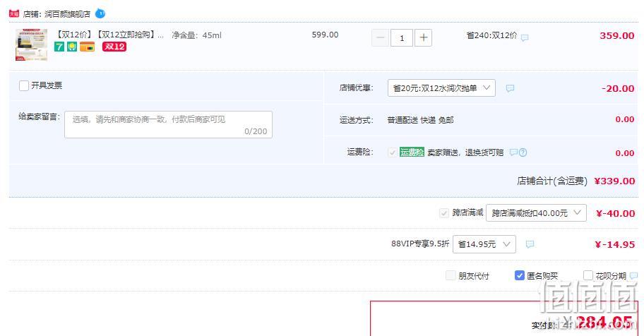
Task: Click the green 7-day return badge
Action: 59,47
